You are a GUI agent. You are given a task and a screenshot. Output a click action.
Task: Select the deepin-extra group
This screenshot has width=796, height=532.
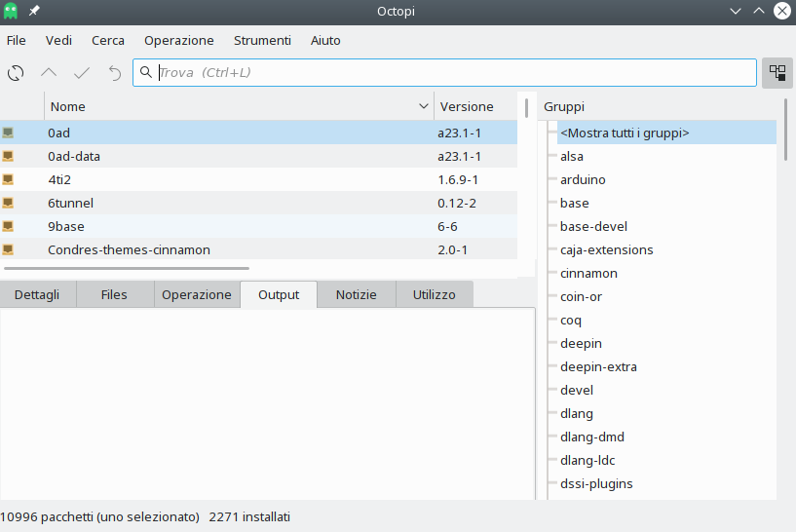click(598, 366)
